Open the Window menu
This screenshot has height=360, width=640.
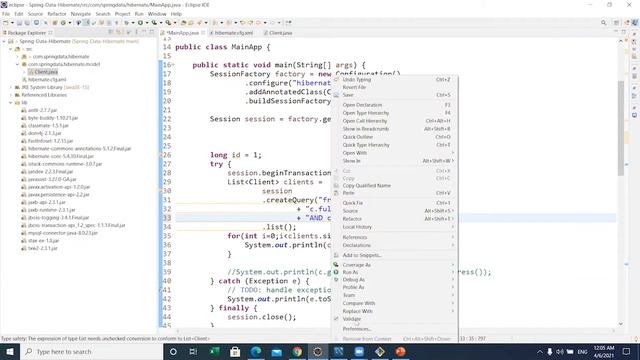tap(157, 14)
